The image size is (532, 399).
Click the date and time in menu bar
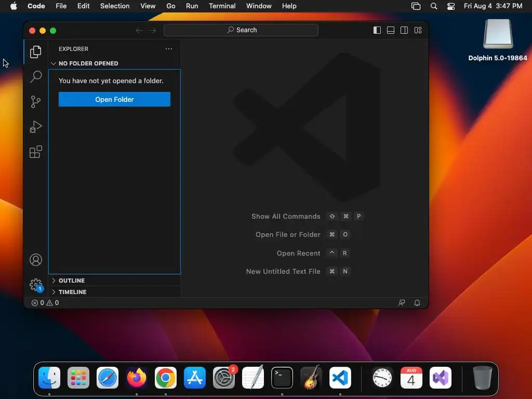[493, 6]
